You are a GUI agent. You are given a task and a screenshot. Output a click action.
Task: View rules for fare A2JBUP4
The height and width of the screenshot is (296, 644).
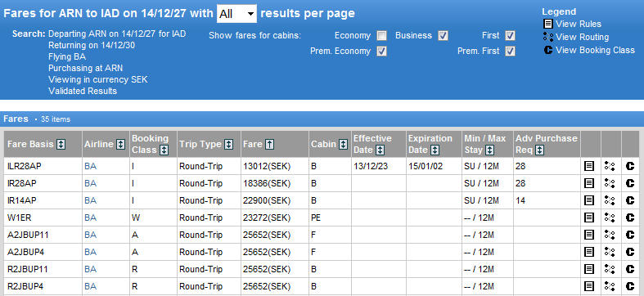tap(589, 252)
